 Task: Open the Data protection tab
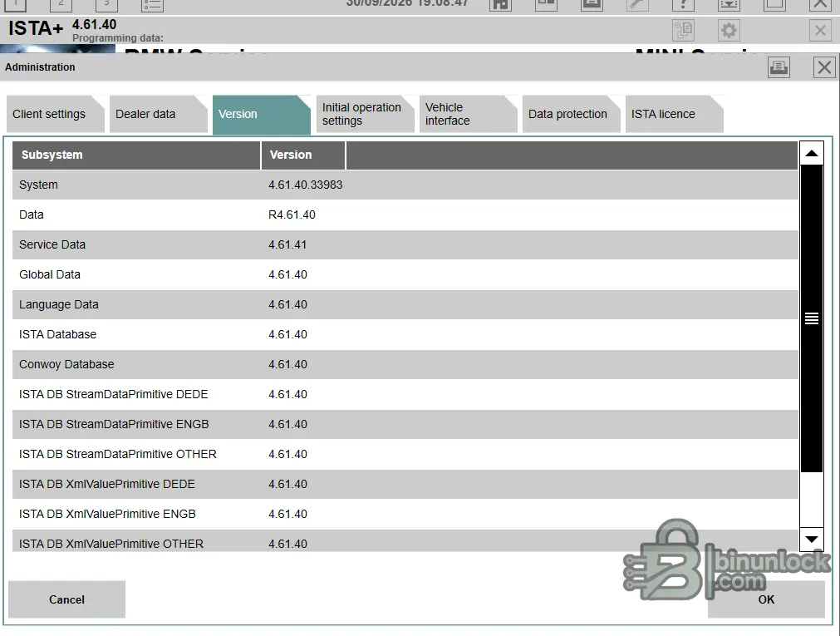[x=571, y=114]
